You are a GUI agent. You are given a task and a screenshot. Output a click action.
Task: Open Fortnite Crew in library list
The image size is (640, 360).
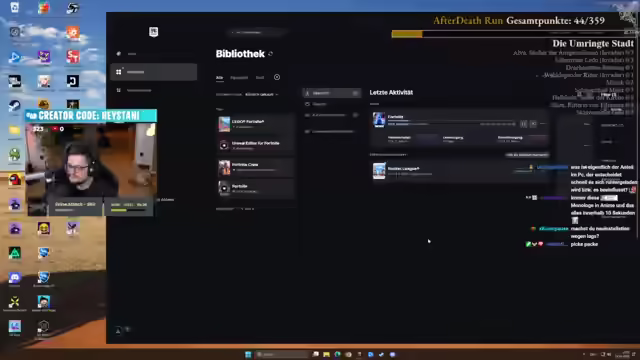point(255,167)
